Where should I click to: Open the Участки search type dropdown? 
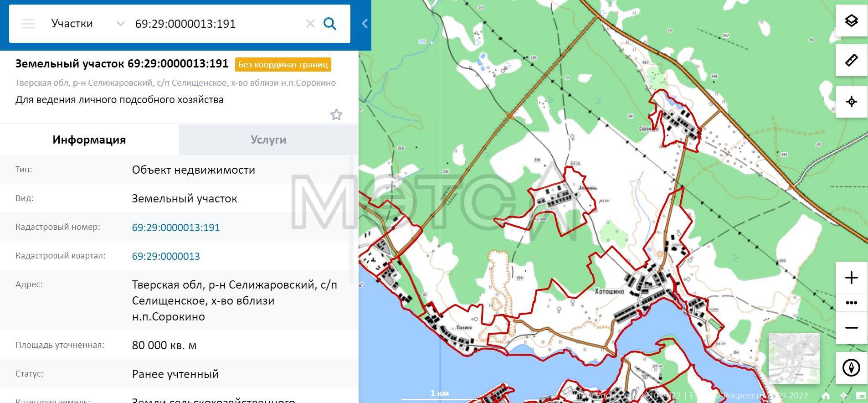(87, 24)
